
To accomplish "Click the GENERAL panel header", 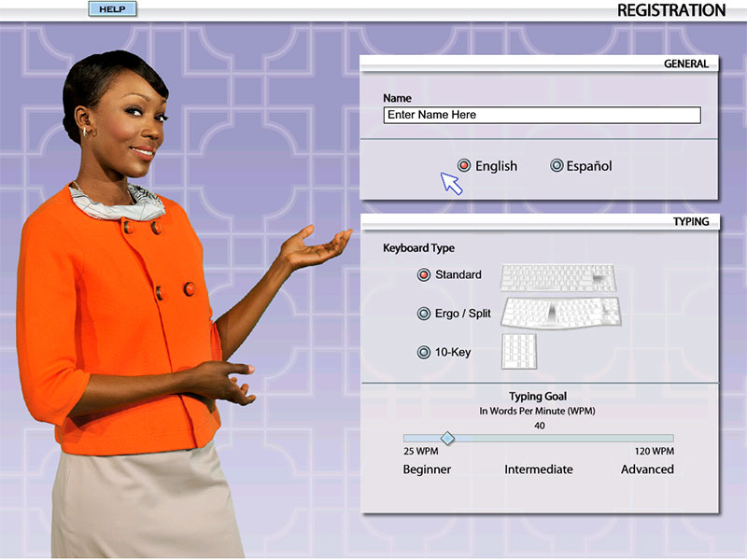I will click(539, 63).
